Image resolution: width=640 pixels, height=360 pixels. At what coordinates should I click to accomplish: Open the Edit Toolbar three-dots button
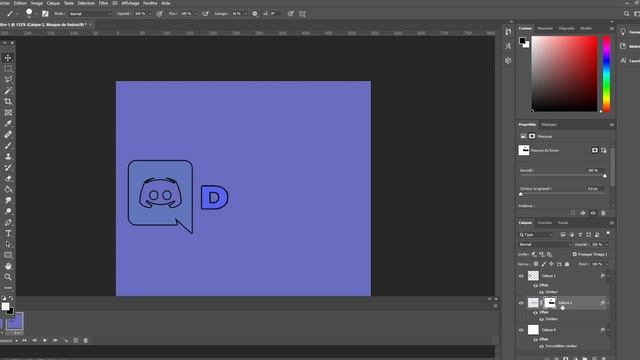8,288
